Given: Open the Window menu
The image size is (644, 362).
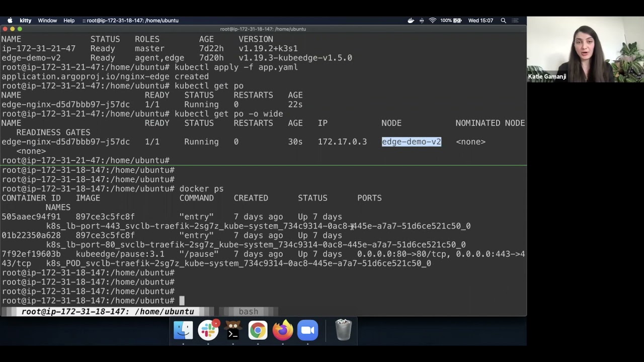Looking at the screenshot, I should pos(47,21).
